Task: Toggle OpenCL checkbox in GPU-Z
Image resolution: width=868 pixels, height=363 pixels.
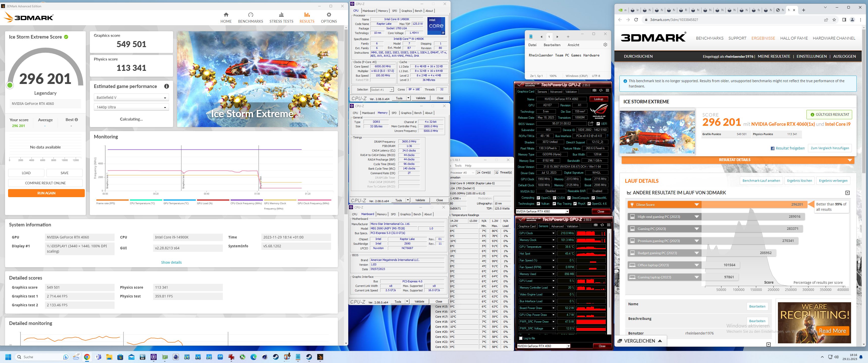Action: pyautogui.click(x=538, y=198)
